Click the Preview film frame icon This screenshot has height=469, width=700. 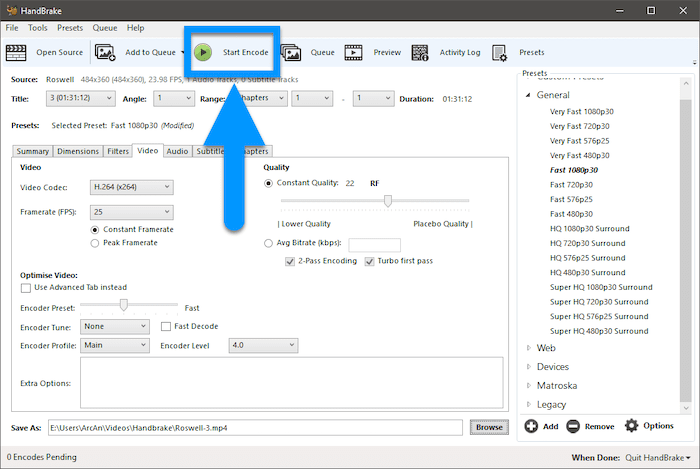(353, 53)
